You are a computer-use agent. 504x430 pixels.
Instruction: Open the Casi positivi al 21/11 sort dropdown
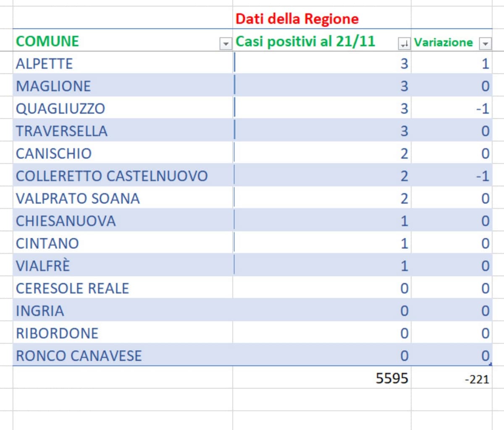pyautogui.click(x=404, y=44)
